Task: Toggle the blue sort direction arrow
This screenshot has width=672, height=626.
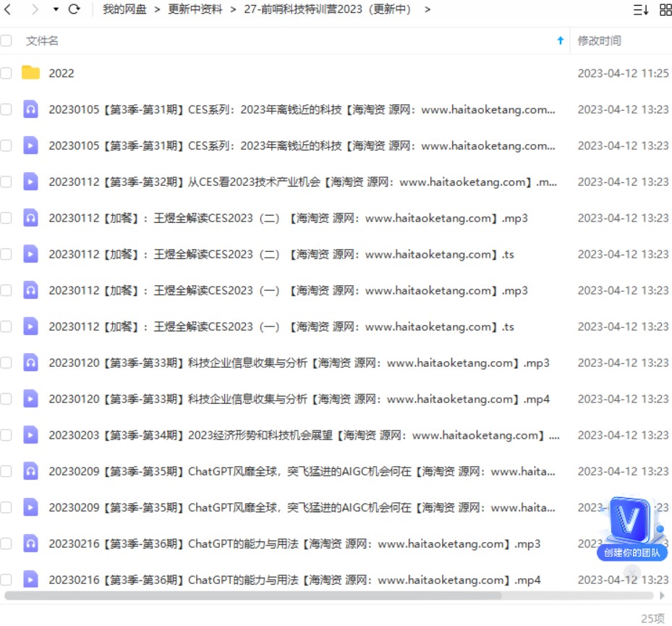Action: tap(560, 41)
